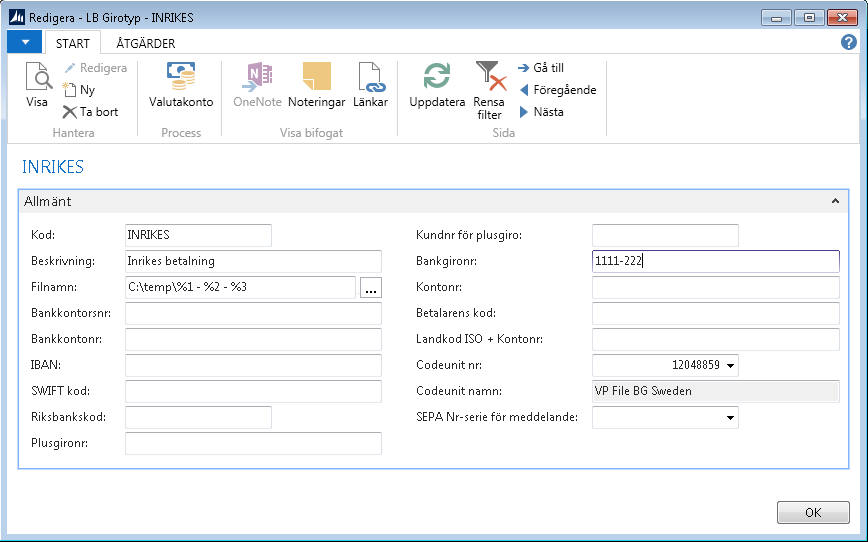
Task: Switch to the ÅTGÄRDER ribbon tab
Action: click(146, 43)
